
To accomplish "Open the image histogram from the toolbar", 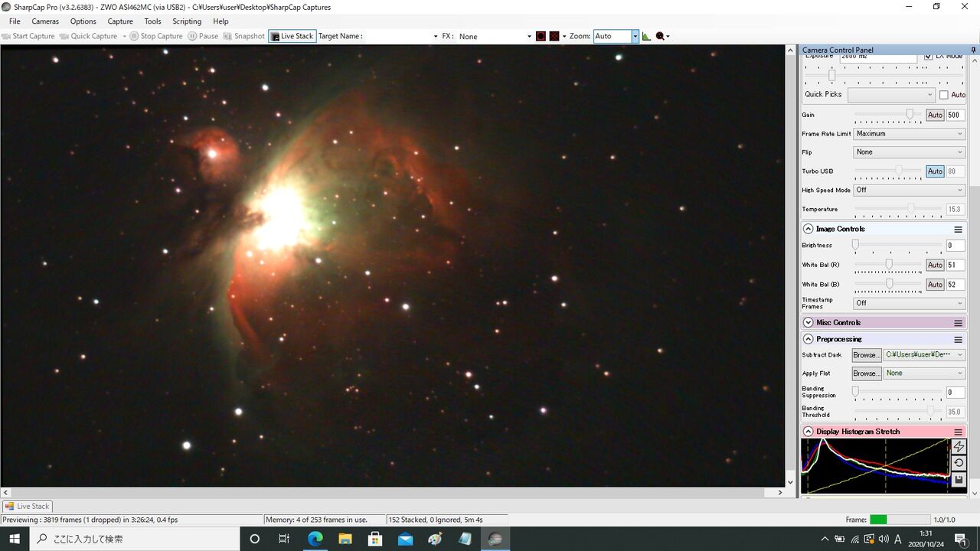I will tap(646, 36).
